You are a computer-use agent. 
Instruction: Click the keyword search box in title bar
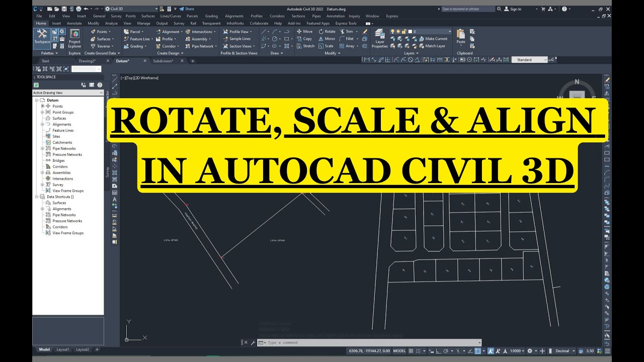[468, 9]
